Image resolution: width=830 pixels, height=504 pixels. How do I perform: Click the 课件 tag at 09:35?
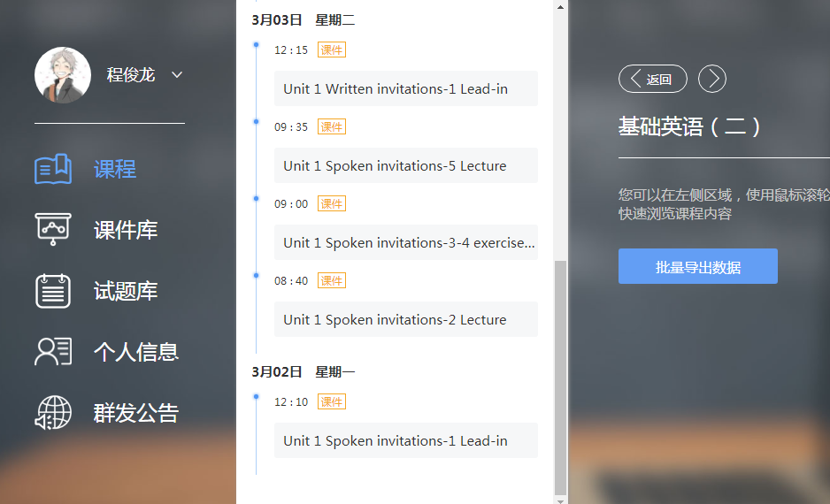coord(331,127)
